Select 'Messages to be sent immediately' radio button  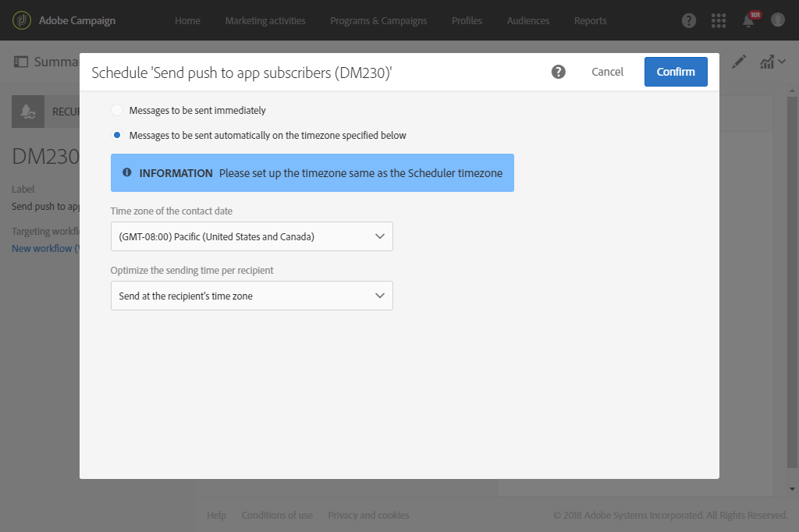117,111
